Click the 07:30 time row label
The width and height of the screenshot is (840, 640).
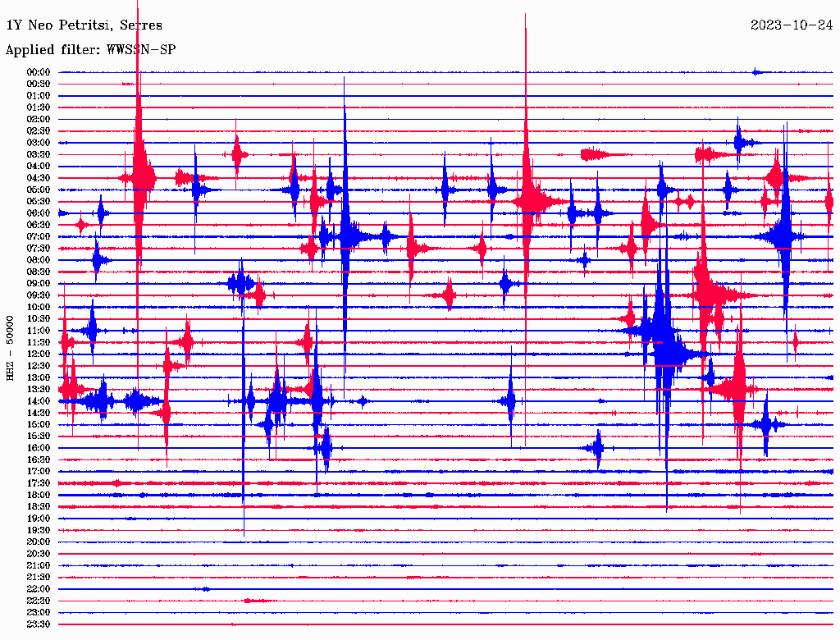click(39, 249)
